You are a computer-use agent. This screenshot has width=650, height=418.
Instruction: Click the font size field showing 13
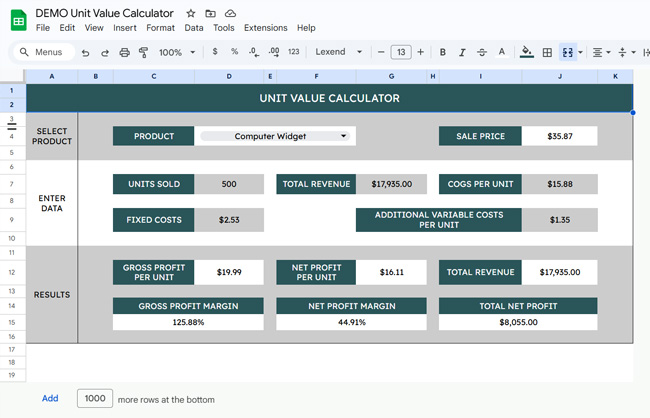coord(401,52)
